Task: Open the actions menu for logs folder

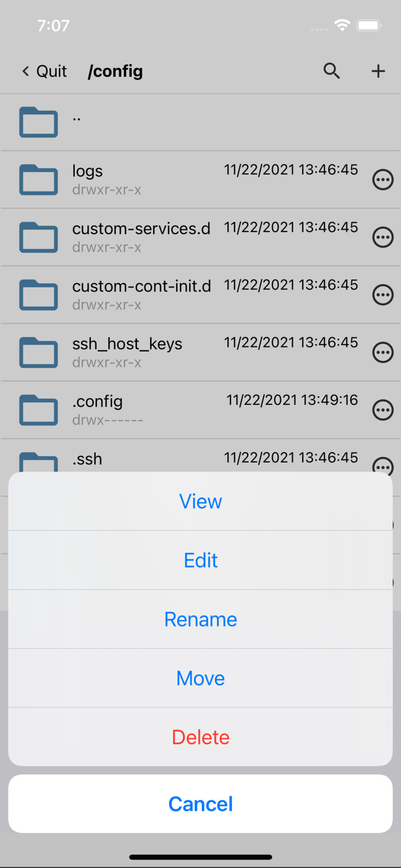Action: click(382, 180)
